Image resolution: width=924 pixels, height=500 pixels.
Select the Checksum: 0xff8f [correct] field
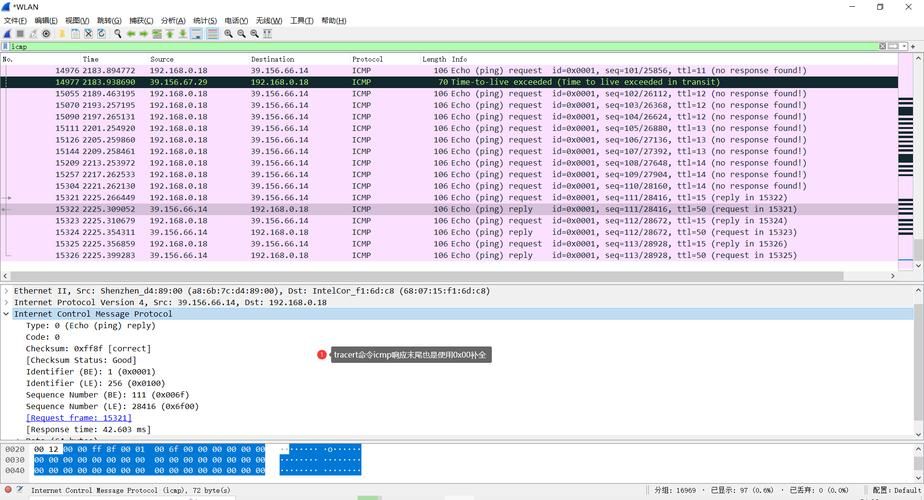click(88, 348)
